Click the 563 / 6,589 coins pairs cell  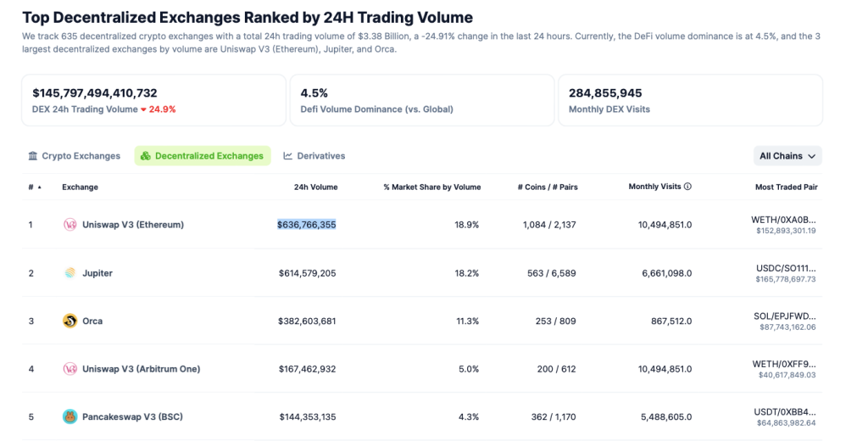pyautogui.click(x=551, y=273)
